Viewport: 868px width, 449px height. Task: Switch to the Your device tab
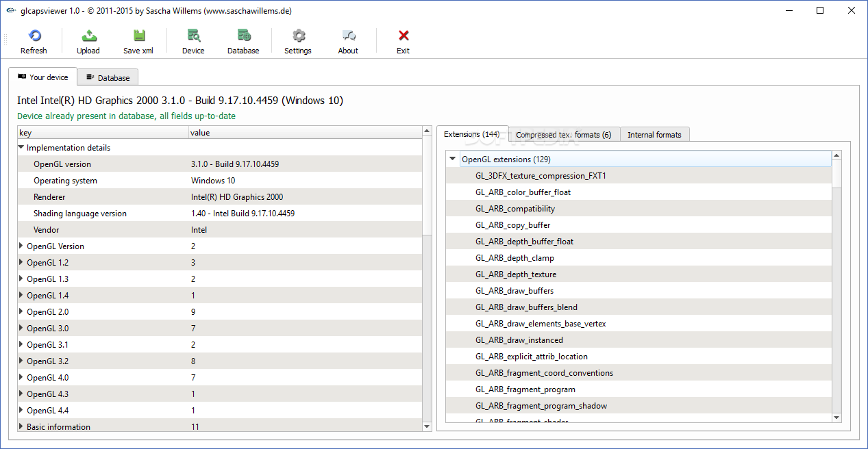(x=42, y=77)
